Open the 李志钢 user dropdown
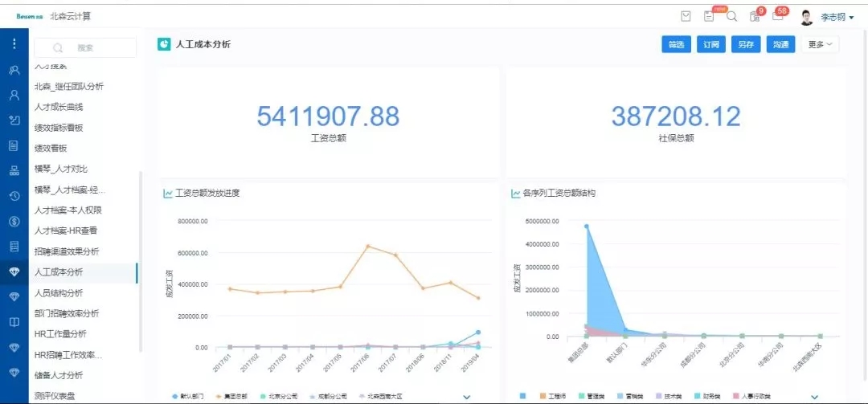The height and width of the screenshot is (404, 868). tap(837, 17)
